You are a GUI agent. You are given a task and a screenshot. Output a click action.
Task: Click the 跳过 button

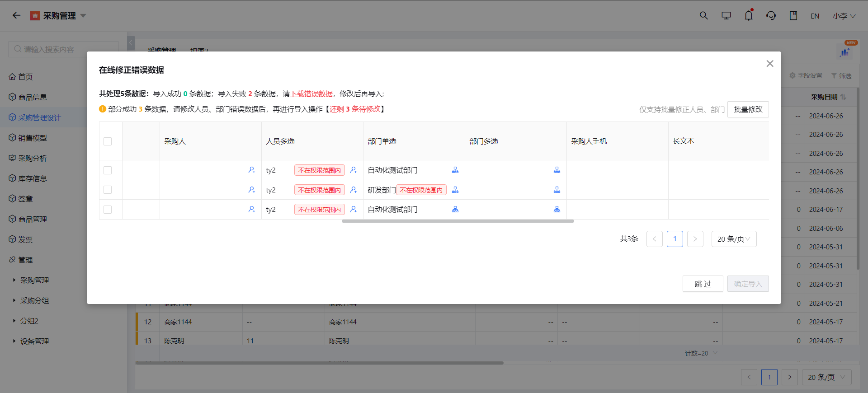[703, 284]
